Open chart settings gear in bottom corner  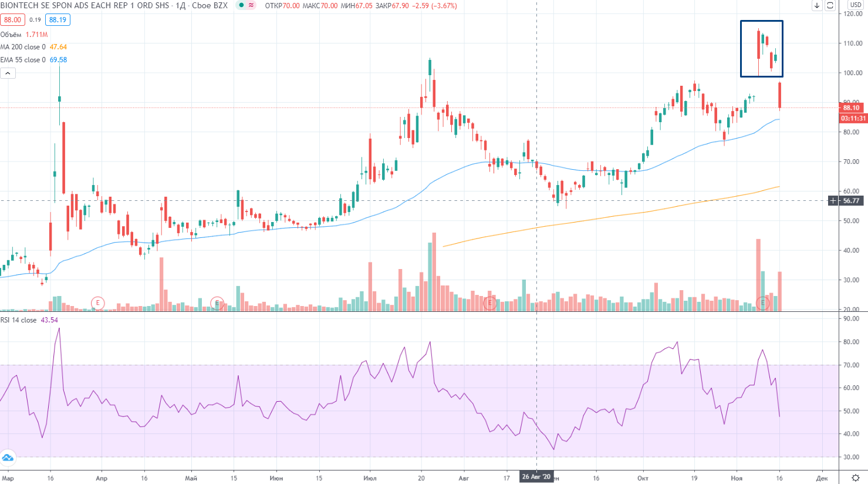[x=856, y=478]
